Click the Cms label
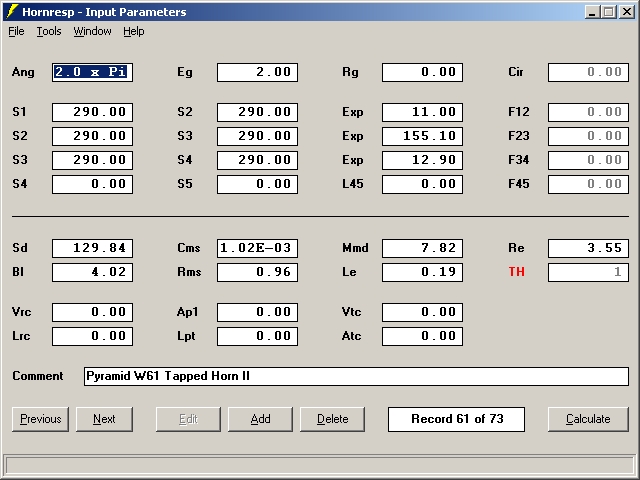The image size is (640, 480). (x=189, y=248)
